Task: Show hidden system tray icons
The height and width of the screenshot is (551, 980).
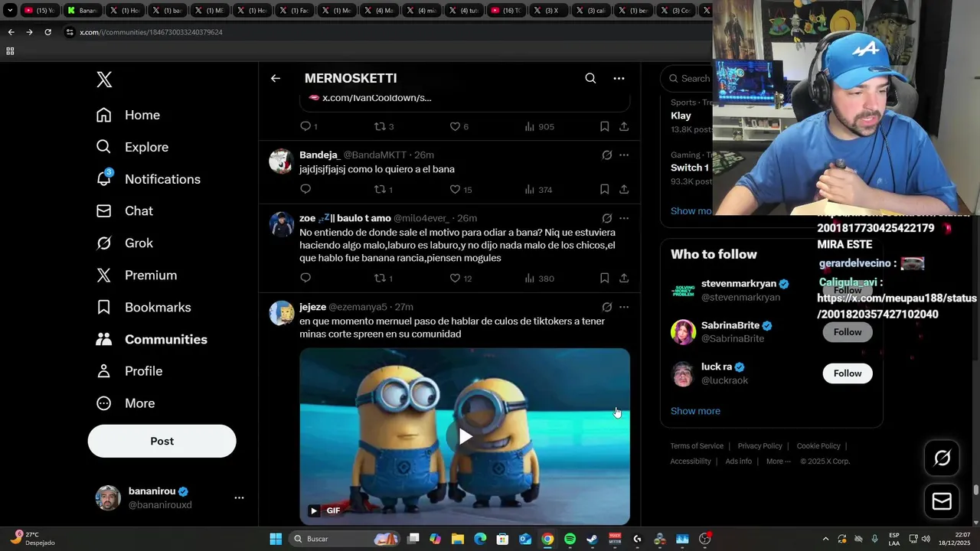Action: point(825,539)
